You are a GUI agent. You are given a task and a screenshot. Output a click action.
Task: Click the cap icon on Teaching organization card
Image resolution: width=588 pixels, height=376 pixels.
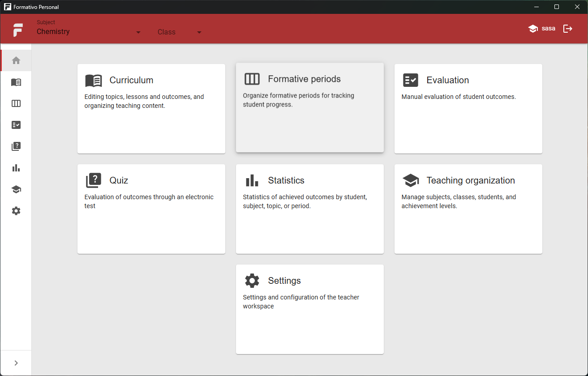411,181
